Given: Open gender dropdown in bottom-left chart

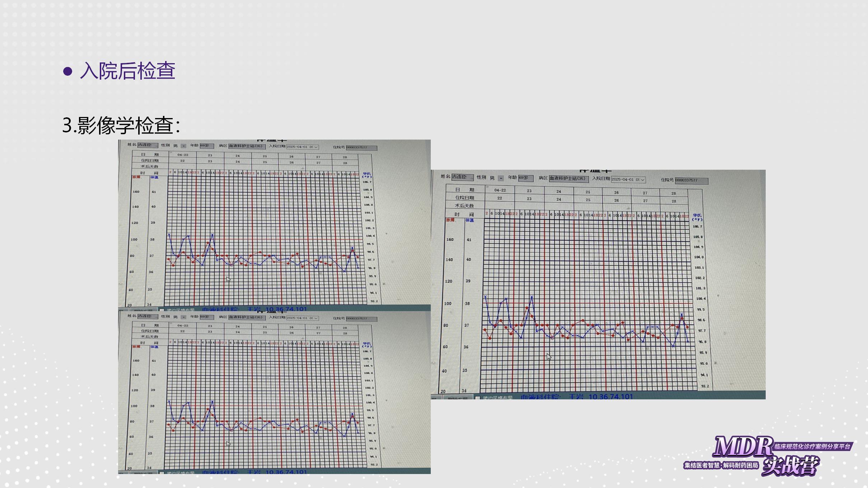Looking at the screenshot, I should point(183,317).
